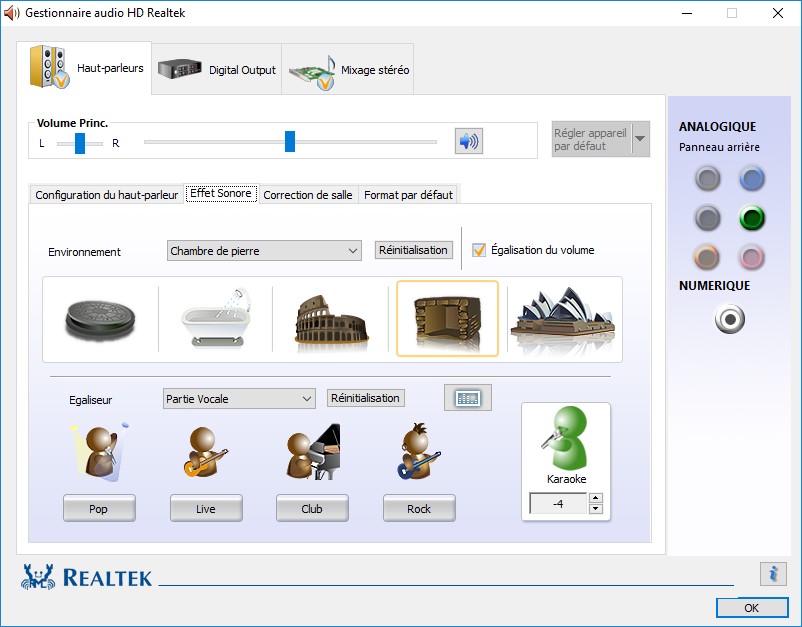Open the information icon near OK
Image resolution: width=802 pixels, height=627 pixels.
tap(772, 573)
